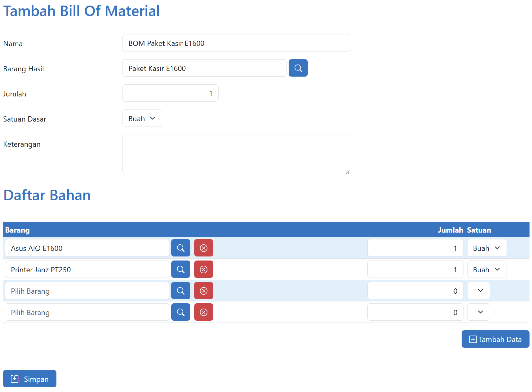Click the Keterangan text area
This screenshot has height=392, width=532.
coord(236,154)
